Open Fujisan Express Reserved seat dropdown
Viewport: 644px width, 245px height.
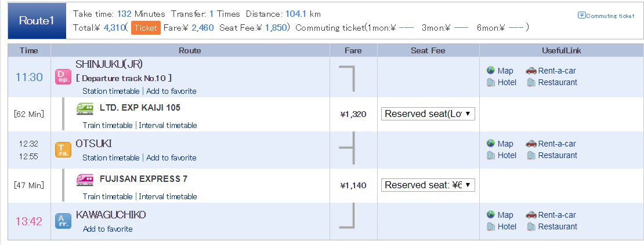[428, 185]
